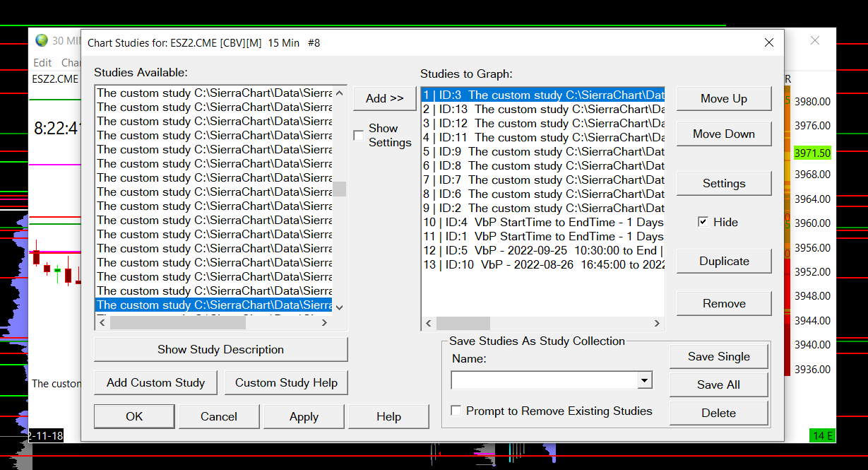868x470 pixels.
Task: Click Show Study Description button
Action: click(x=221, y=350)
